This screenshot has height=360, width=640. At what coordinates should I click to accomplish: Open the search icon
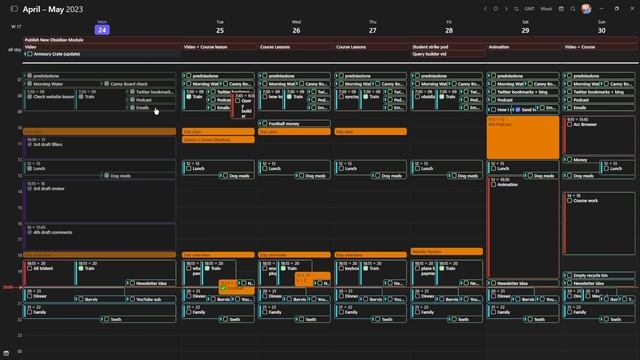point(573,9)
